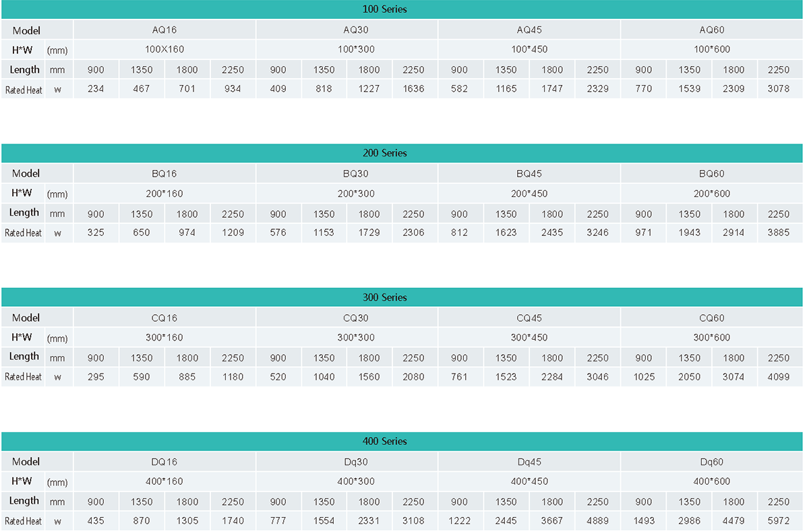This screenshot has width=809, height=532.
Task: Click the 300*600 size cell
Action: pyautogui.click(x=711, y=337)
